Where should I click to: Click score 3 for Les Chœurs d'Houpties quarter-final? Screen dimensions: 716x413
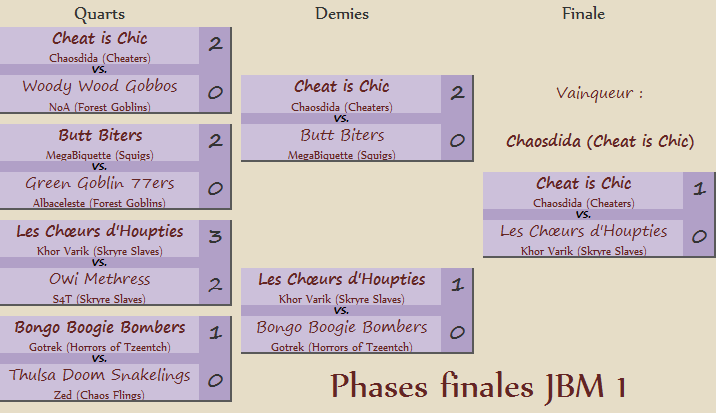click(215, 237)
